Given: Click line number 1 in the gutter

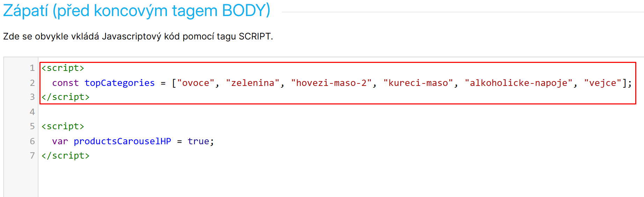Looking at the screenshot, I should click(32, 68).
